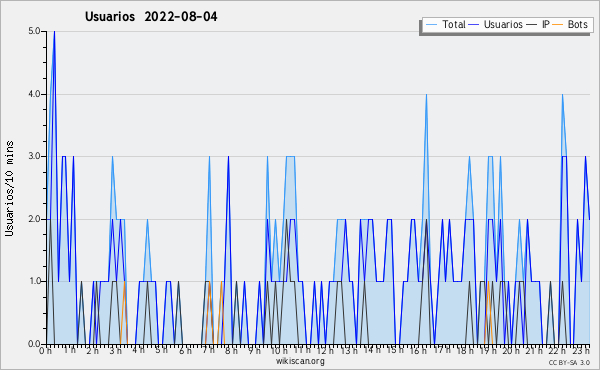Click the '7 h' x-axis label
The width and height of the screenshot is (600, 370).
pyautogui.click(x=208, y=350)
